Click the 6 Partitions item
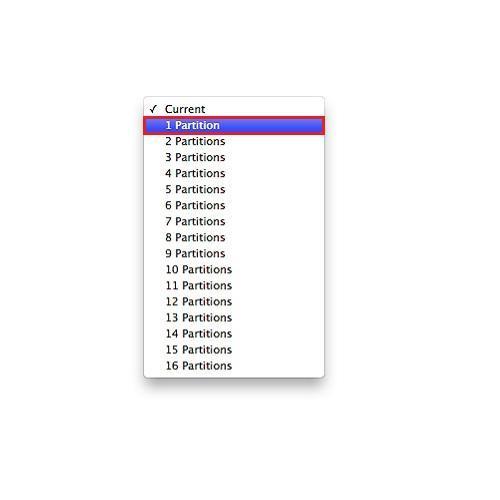Image resolution: width=500 pixels, height=500 pixels. (x=234, y=205)
